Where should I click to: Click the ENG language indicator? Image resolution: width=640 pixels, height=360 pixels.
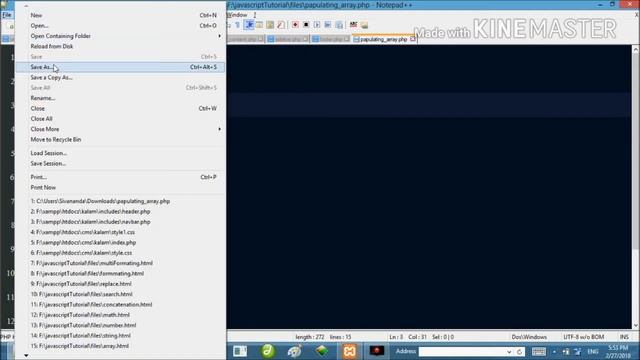coord(593,351)
